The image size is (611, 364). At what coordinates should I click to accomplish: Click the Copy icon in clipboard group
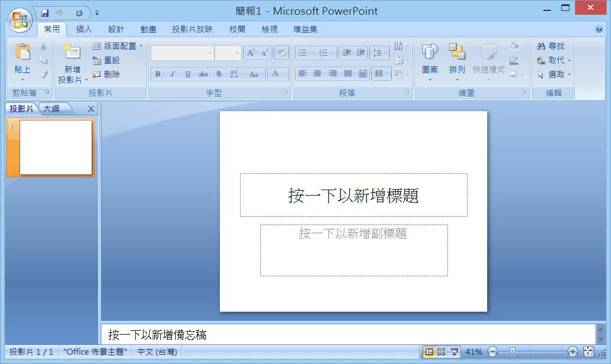(x=43, y=60)
